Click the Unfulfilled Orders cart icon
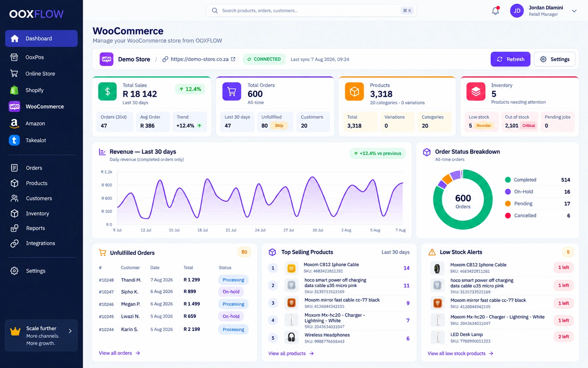Screen dimensions: 588x368 (102, 253)
